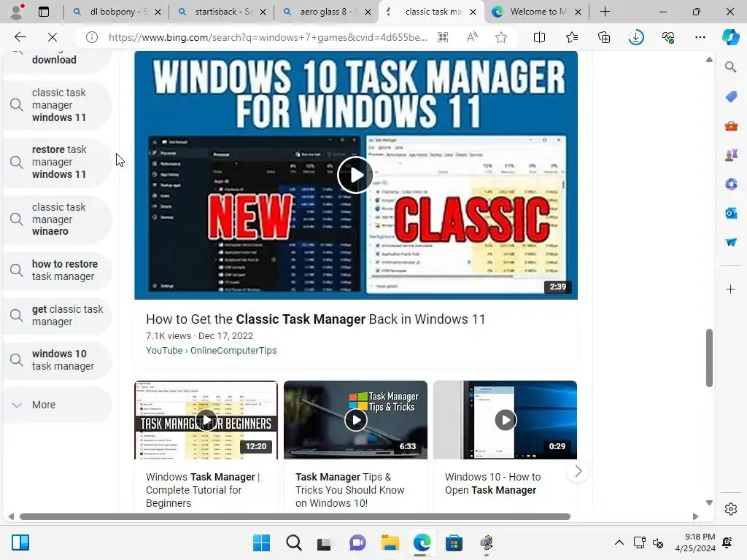Screen dimensions: 747x560
Task: Click the horizontal scrollbar thumb
Action: [295, 517]
